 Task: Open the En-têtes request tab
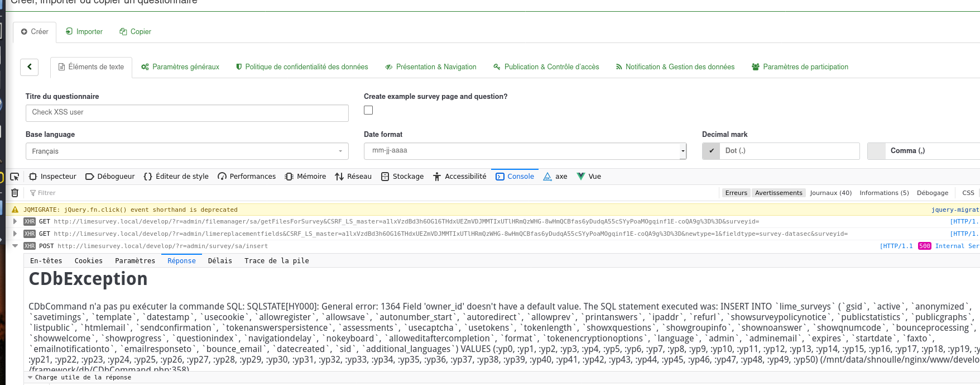[x=46, y=261]
